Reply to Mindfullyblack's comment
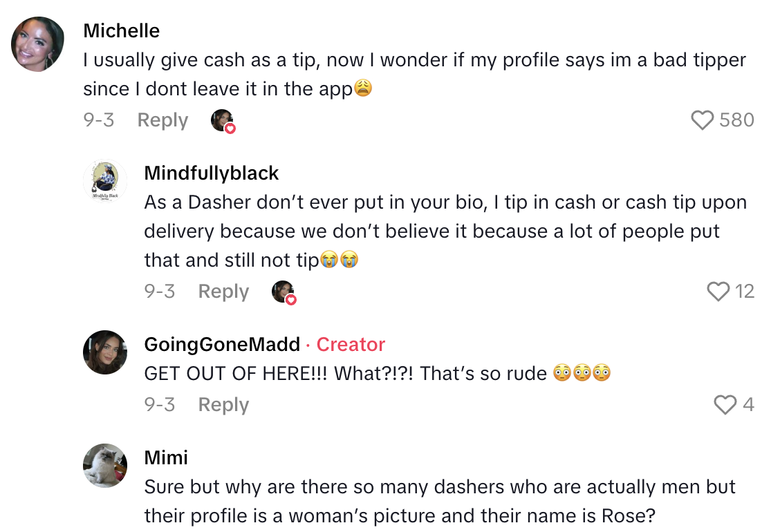Screen dimensions: 780x532 coord(223,292)
